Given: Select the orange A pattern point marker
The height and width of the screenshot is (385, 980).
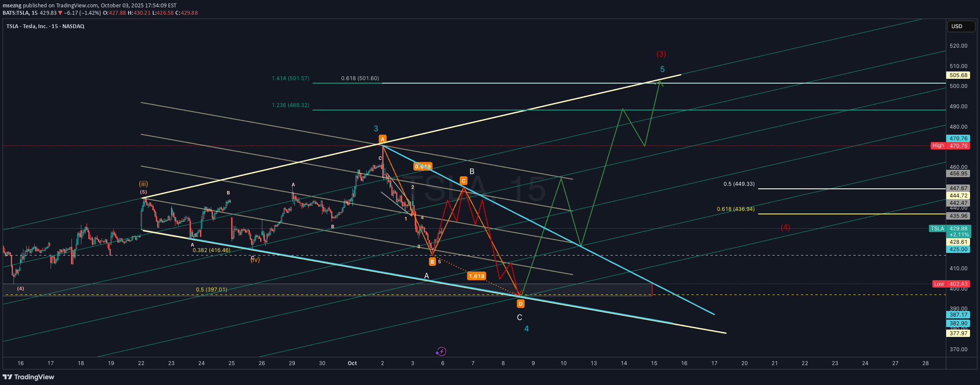Looking at the screenshot, I should click(x=382, y=139).
